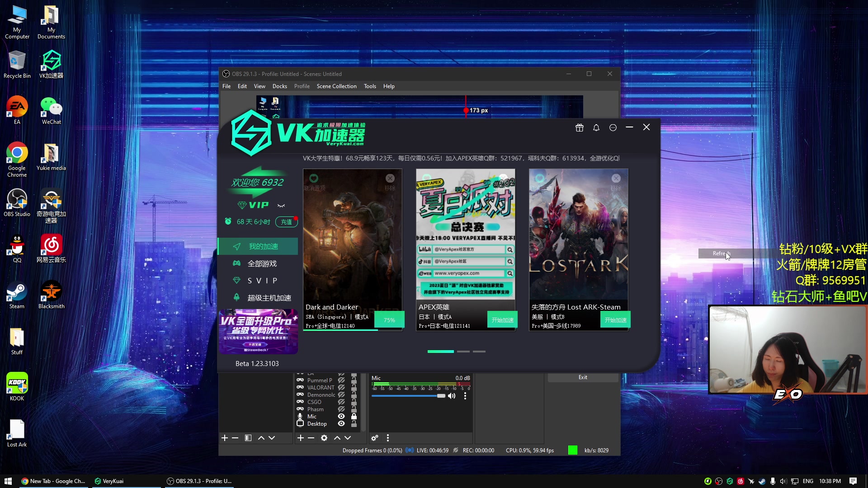Unlock the Mic source lock icon
Viewport: 868px width, 488px height.
[354, 417]
